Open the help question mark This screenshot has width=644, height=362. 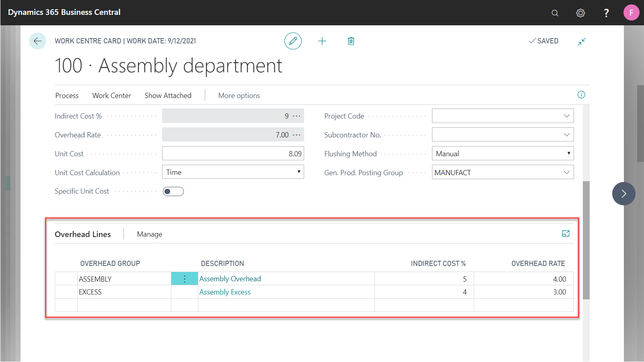coord(606,13)
